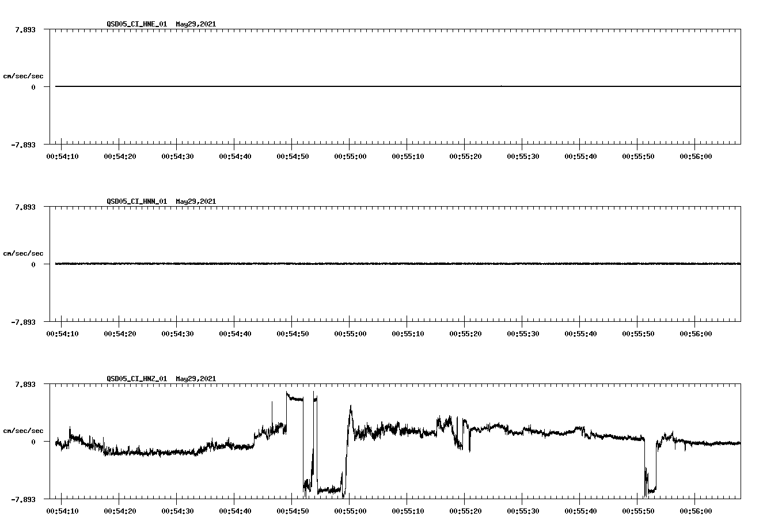Click the May29,2021 date label on top plot
Viewport: 782px width, 532px height.
tap(196, 25)
